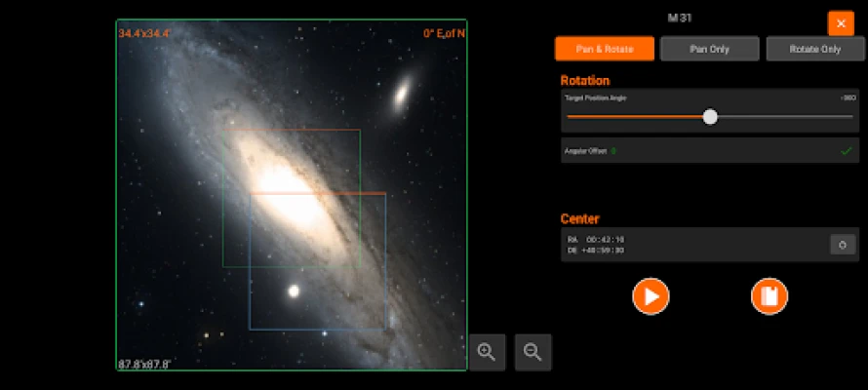This screenshot has width=868, height=390.
Task: Switch to Rotate Only mode
Action: [x=815, y=49]
